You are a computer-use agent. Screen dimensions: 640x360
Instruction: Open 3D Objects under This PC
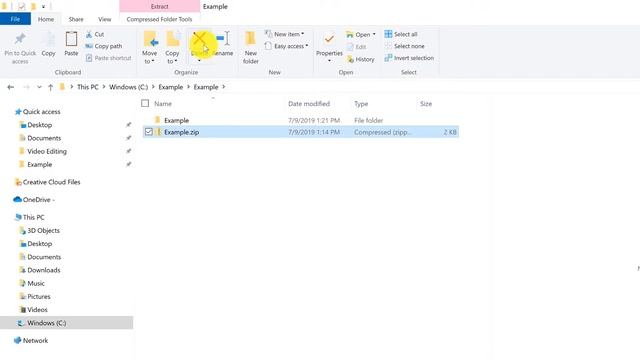tap(43, 231)
